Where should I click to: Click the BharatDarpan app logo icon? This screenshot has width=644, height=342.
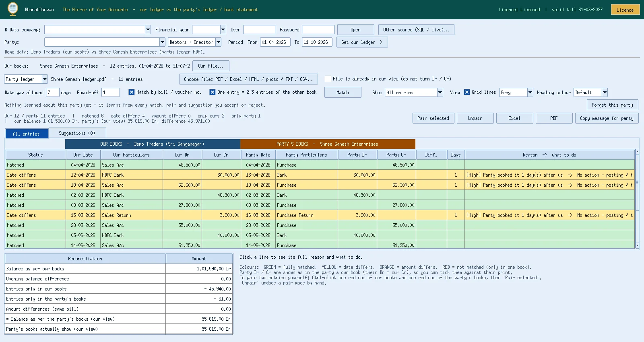click(x=13, y=9)
